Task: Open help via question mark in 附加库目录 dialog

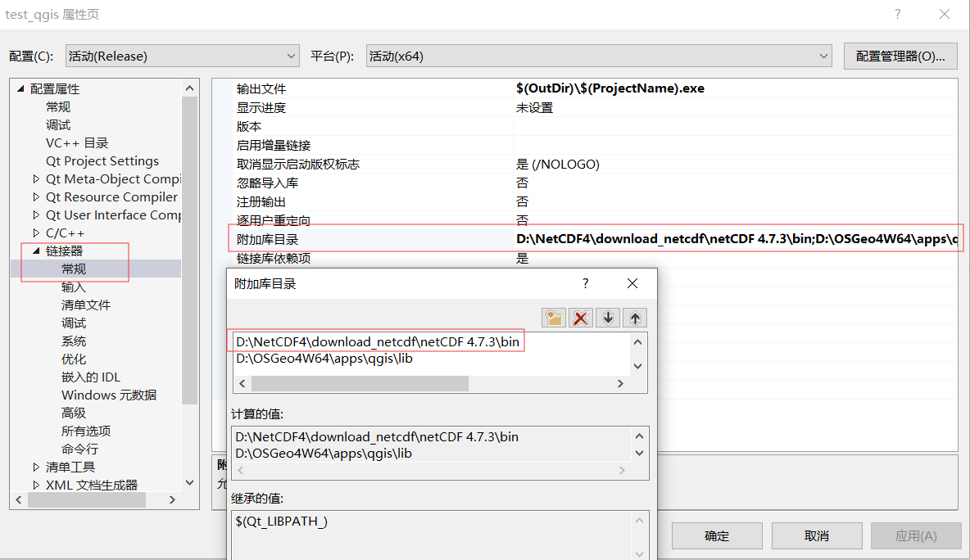Action: pyautogui.click(x=585, y=283)
